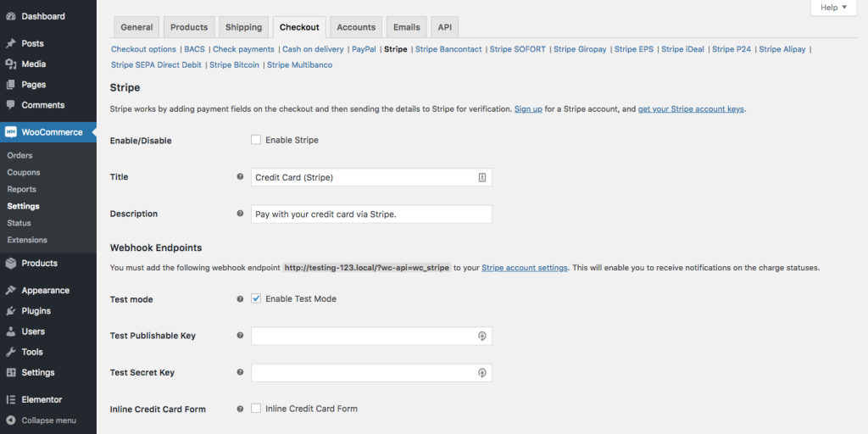The height and width of the screenshot is (434, 868).
Task: Click help icon beside Test Secret Key
Action: pyautogui.click(x=240, y=373)
